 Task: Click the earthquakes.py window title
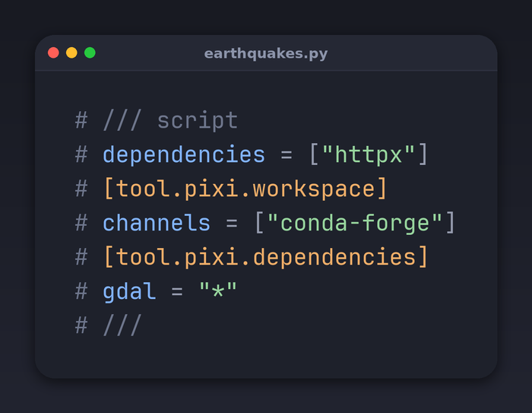pos(266,54)
